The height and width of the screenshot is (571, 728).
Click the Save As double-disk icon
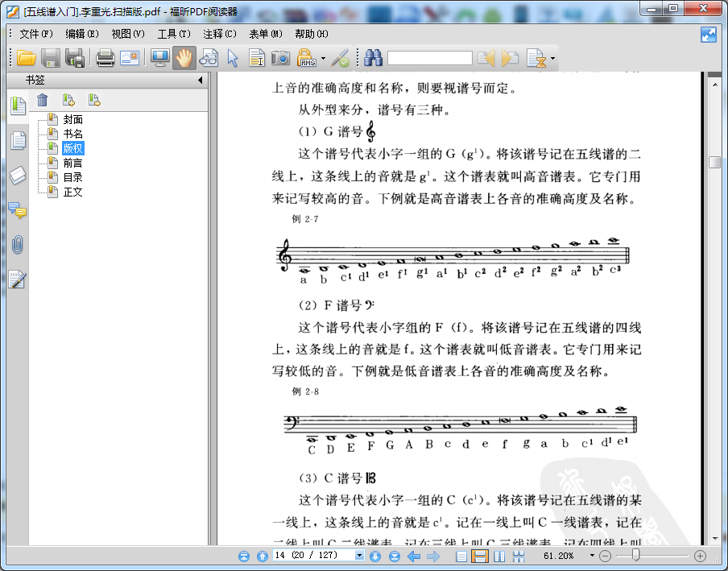click(x=75, y=58)
